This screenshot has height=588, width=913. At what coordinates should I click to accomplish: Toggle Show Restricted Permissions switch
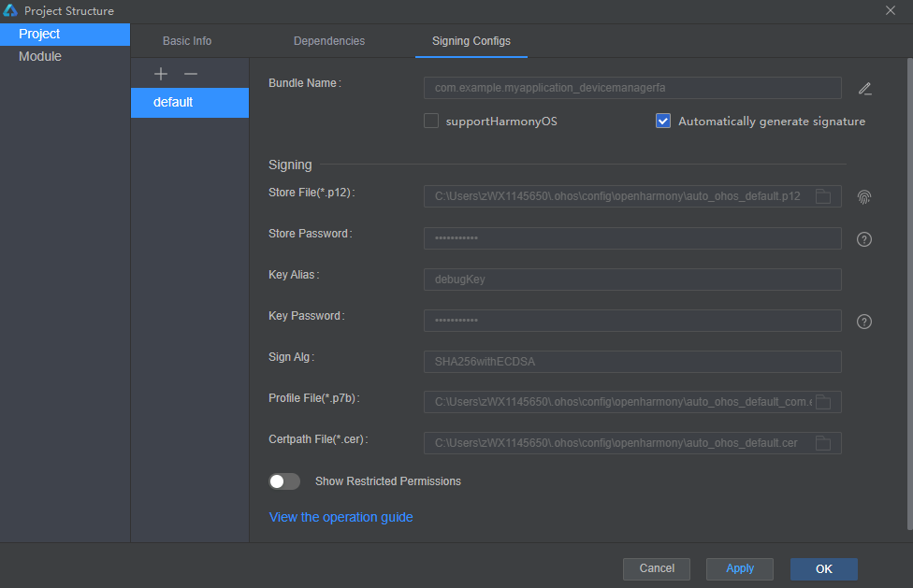(x=284, y=481)
